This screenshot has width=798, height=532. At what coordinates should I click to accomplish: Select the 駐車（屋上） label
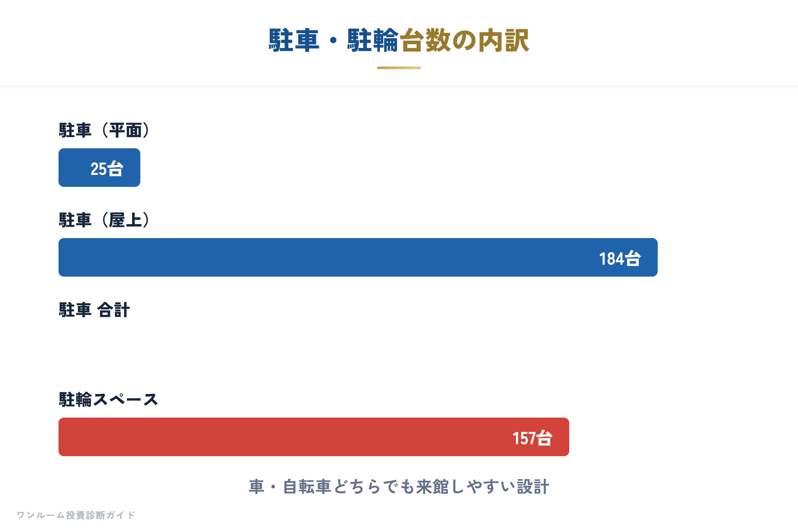[104, 220]
